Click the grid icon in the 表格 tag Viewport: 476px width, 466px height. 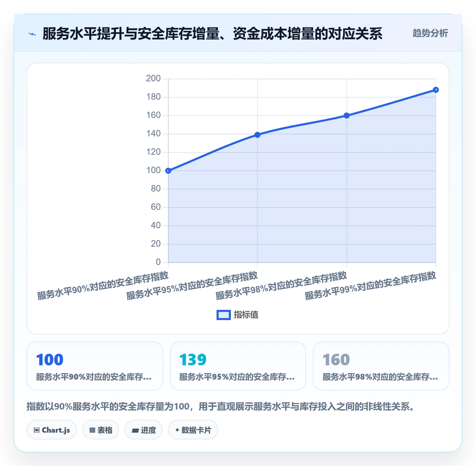point(92,430)
